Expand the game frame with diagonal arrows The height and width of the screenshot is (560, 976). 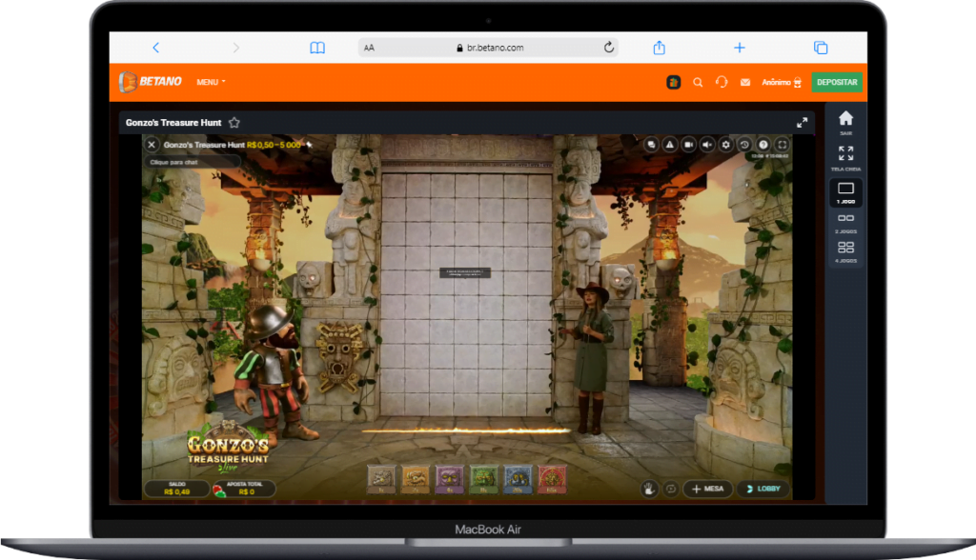click(802, 123)
